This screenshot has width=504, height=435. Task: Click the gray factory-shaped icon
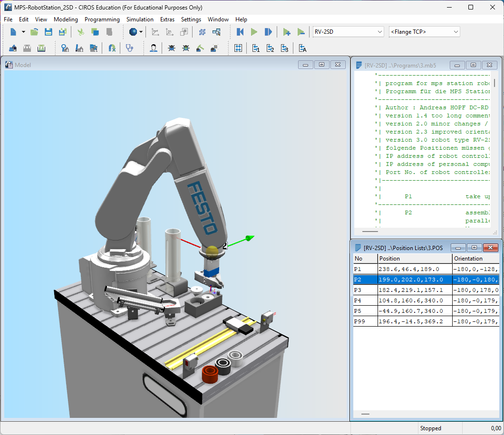[27, 48]
